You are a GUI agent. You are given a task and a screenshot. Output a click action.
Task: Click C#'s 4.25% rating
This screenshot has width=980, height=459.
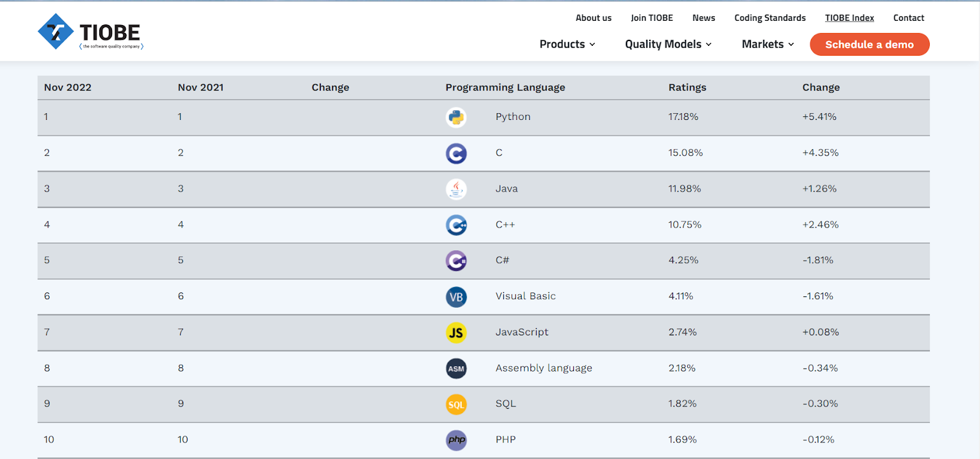coord(684,260)
